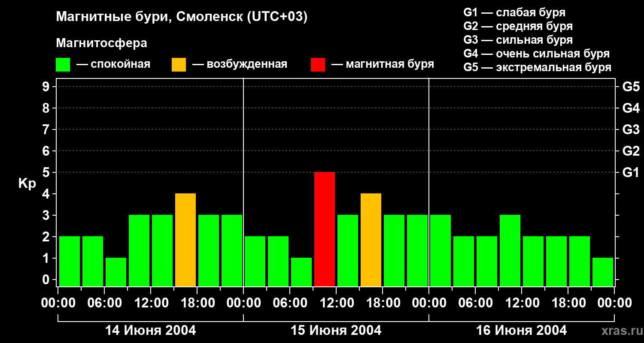Click the first green bar of 14 Июня at 00:00
The height and width of the screenshot is (343, 644).
tap(70, 261)
